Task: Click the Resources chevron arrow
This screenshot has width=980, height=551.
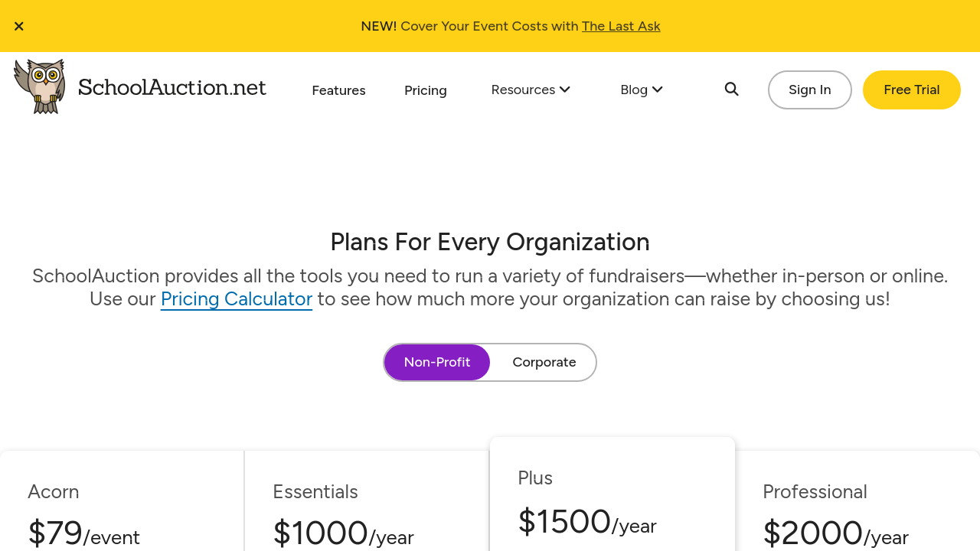Action: point(565,90)
